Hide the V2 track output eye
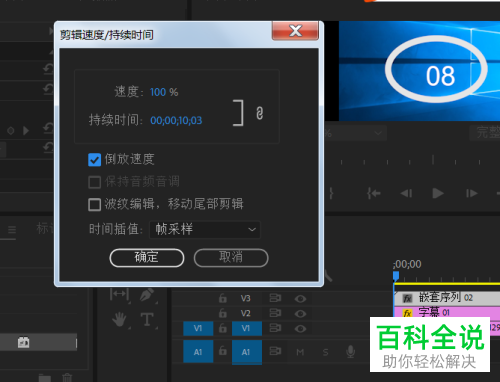Image resolution: width=500 pixels, height=382 pixels. coord(300,313)
